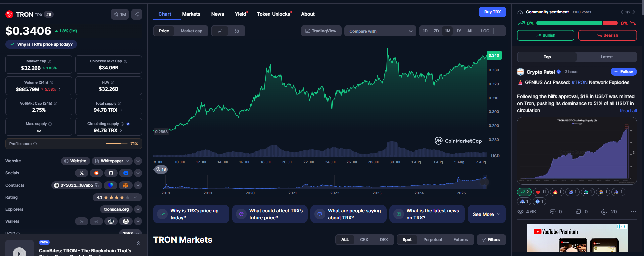The height and width of the screenshot is (256, 644).
Task: Open the third wallet icon in Wallets row
Action: pyautogui.click(x=111, y=221)
